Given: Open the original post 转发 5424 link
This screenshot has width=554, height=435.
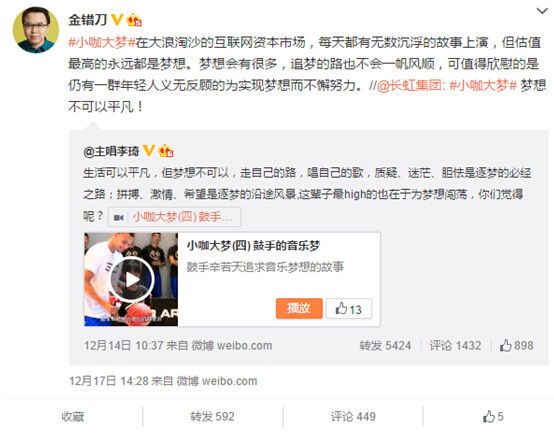Looking at the screenshot, I should point(385,345).
